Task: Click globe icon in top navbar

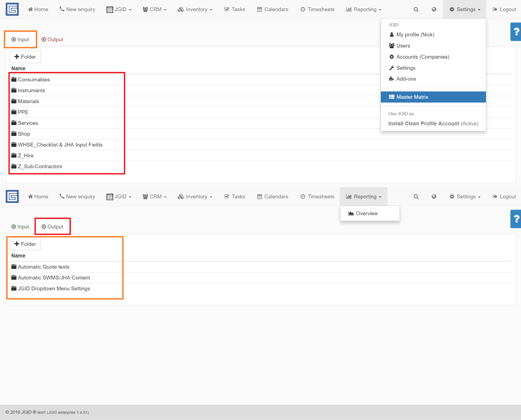Action: click(434, 9)
